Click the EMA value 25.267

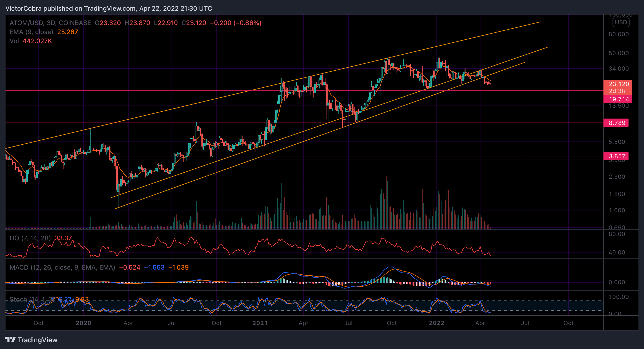click(67, 32)
